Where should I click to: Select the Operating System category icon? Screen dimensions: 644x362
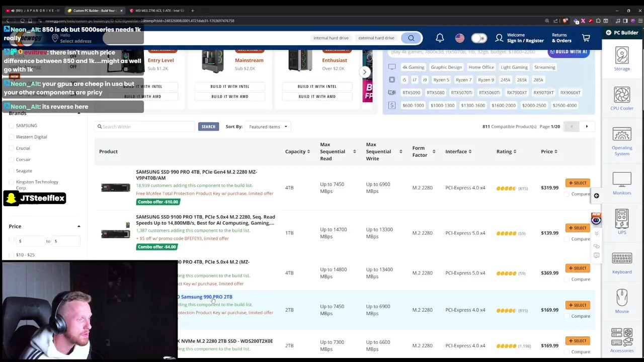click(x=622, y=141)
